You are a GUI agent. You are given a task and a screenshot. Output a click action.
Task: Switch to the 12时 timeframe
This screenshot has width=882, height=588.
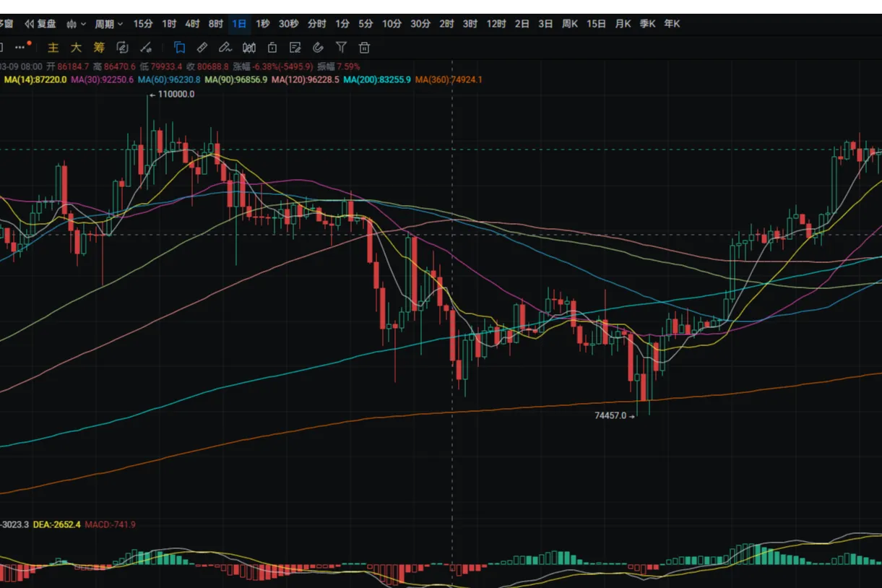coord(496,24)
